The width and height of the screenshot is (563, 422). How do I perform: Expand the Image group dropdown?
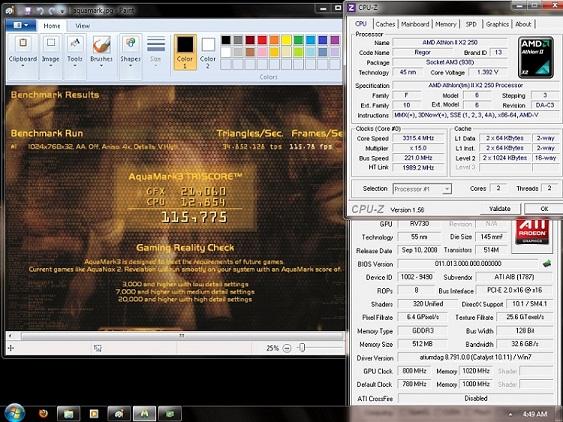click(51, 66)
